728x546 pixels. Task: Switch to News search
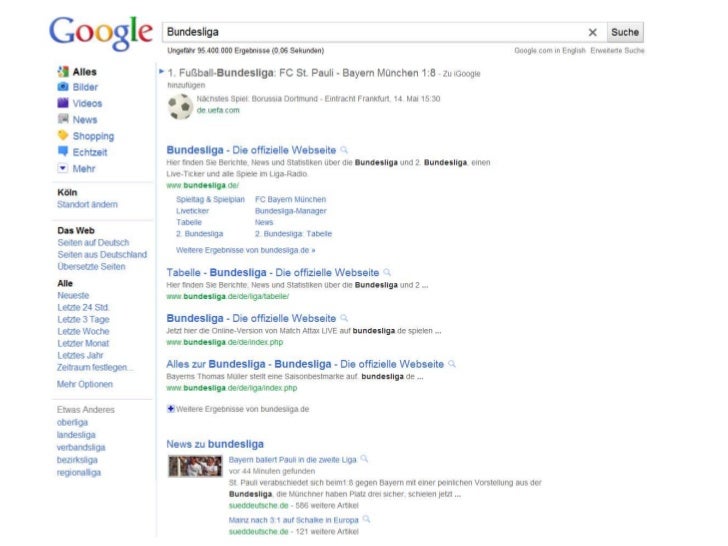pyautogui.click(x=85, y=119)
